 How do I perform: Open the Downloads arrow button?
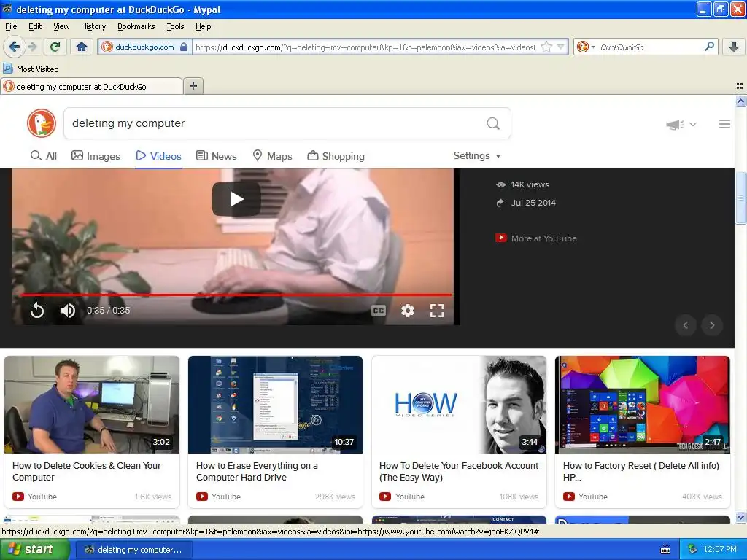click(734, 47)
